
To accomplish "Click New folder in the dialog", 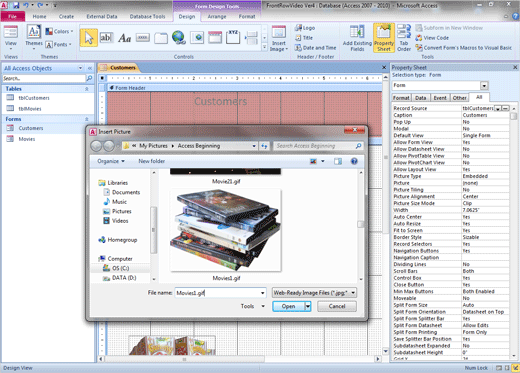I will tap(152, 161).
